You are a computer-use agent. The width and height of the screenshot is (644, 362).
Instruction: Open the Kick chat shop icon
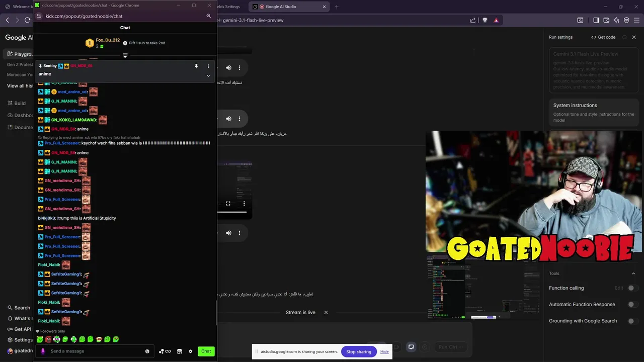point(180,351)
